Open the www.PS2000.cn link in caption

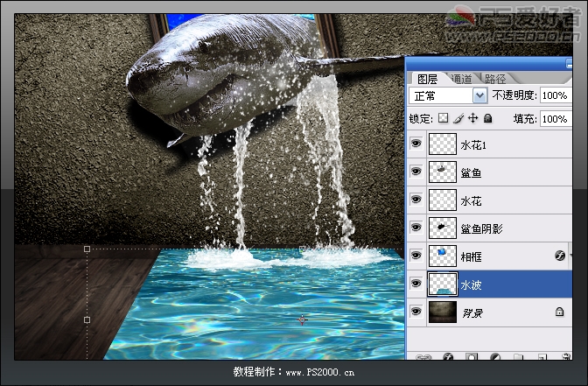tap(320, 372)
